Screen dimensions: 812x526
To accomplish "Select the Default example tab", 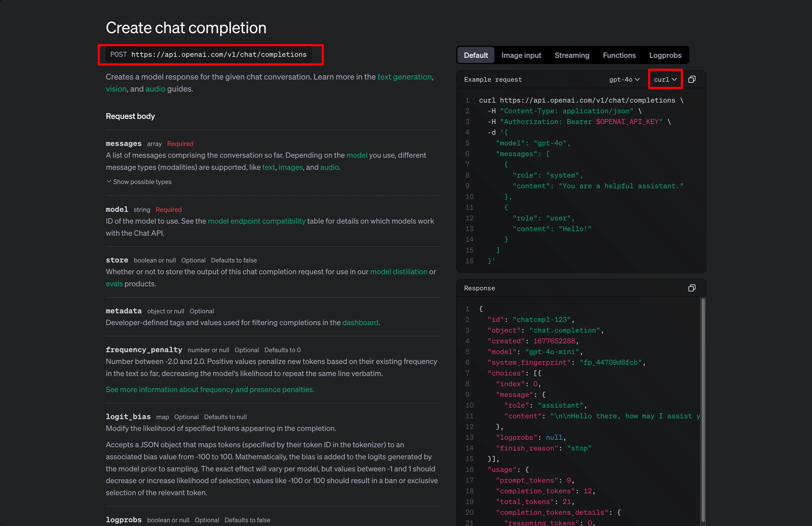I will (476, 55).
